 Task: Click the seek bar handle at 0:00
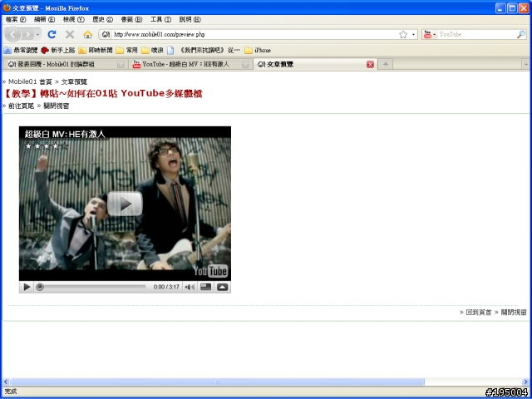40,287
